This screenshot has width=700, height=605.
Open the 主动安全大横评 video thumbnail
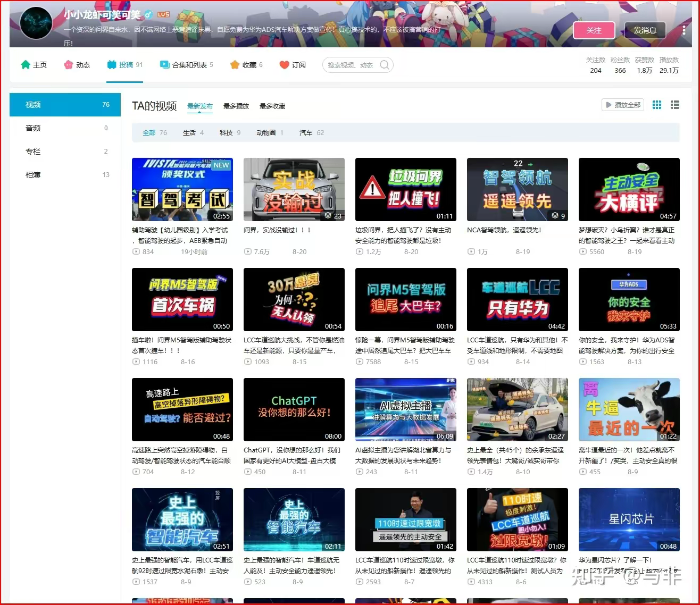[x=629, y=189]
